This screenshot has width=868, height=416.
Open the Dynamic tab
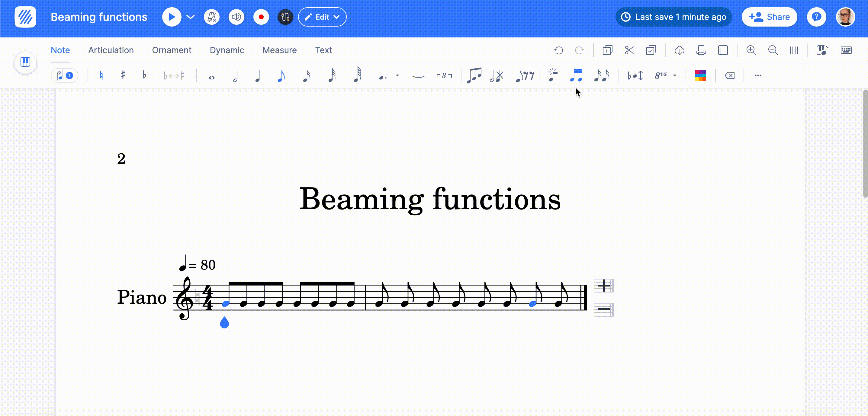(x=227, y=50)
